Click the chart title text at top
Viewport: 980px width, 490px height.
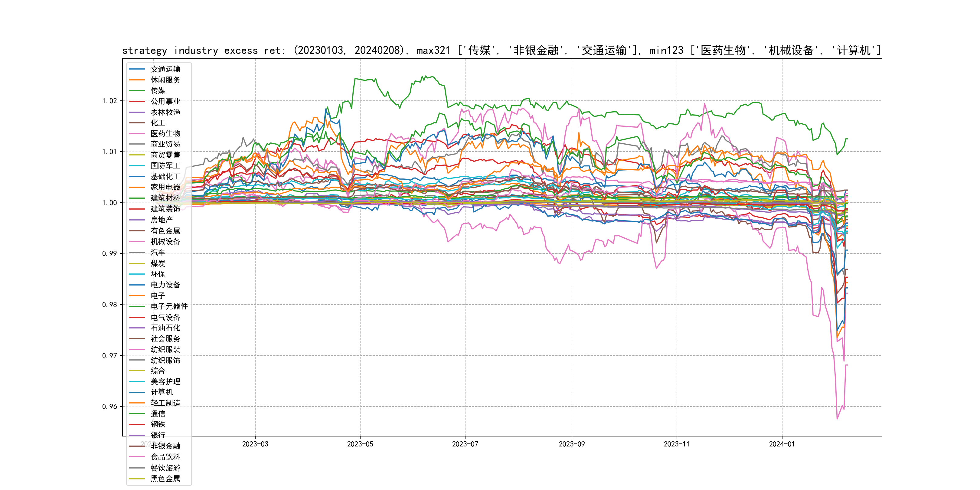pyautogui.click(x=501, y=50)
